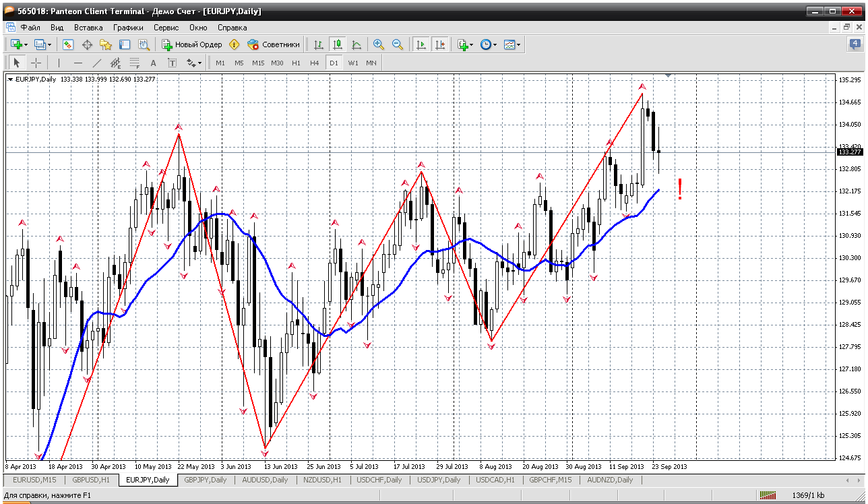The width and height of the screenshot is (868, 504).
Task: Expand the indicators list dropdown
Action: coord(472,44)
